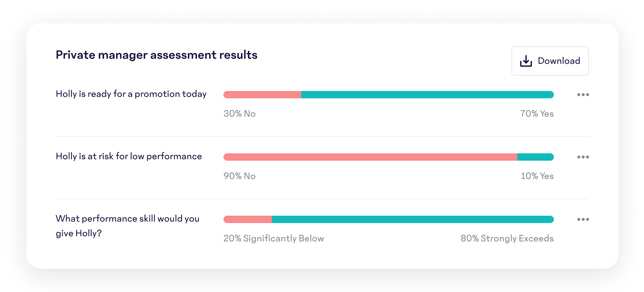This screenshot has height=292, width=644.
Task: Select the 70% Yes label
Action: coord(537,114)
